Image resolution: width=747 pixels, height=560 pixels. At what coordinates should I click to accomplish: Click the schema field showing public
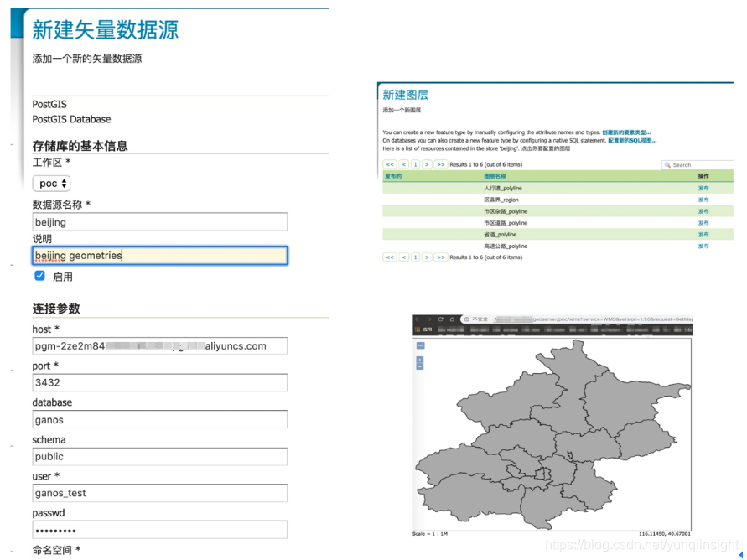160,457
